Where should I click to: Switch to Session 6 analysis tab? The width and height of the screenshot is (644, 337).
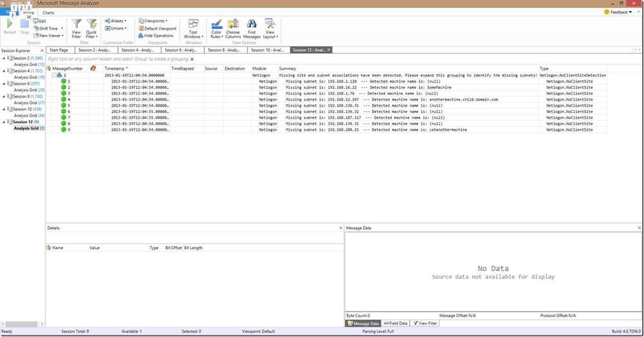click(181, 50)
